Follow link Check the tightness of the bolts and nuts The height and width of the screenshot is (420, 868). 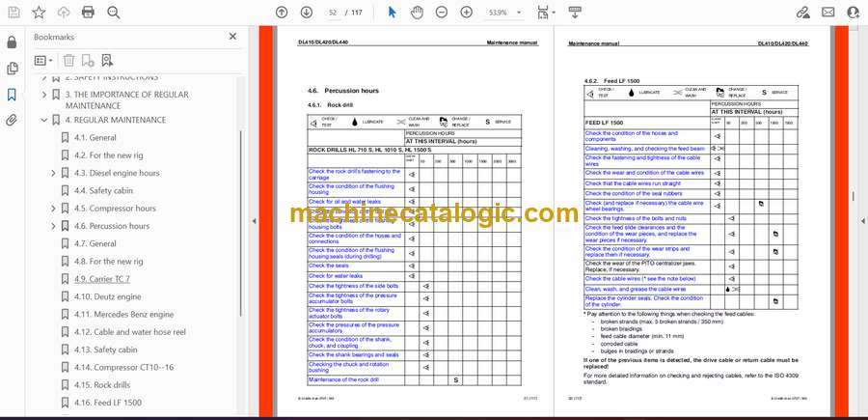pos(636,219)
